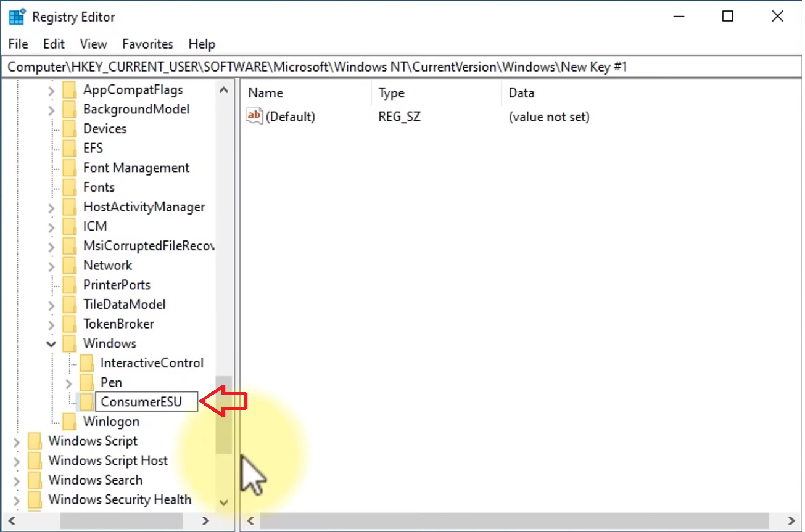
Task: Select the Winlogon key label
Action: click(x=111, y=422)
